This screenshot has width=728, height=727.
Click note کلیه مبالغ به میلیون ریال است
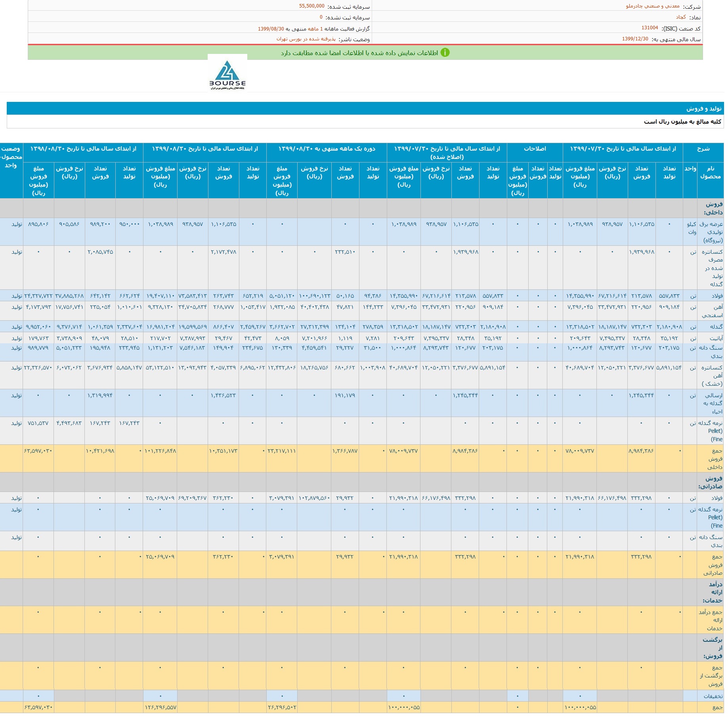[682, 122]
